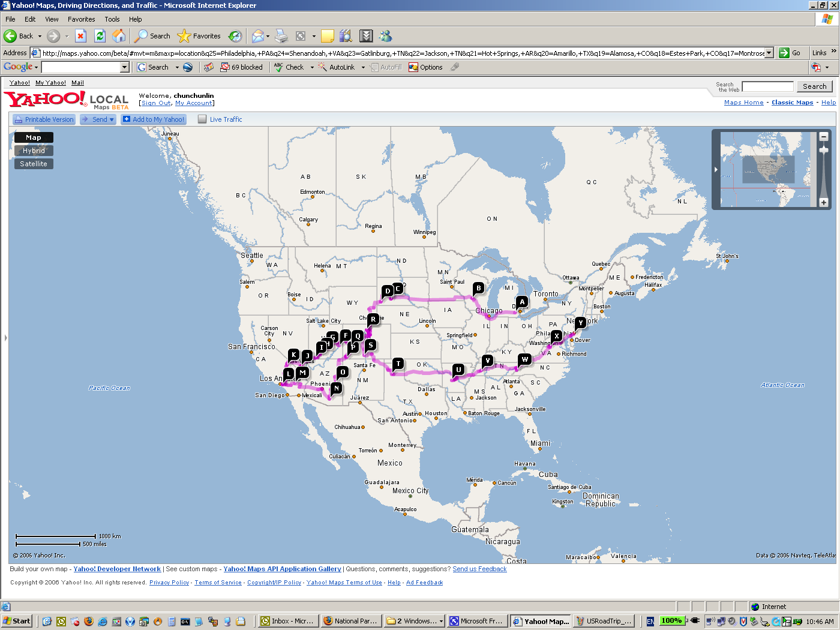Screen dimensions: 840x630
Task: Click the Mail envelope toolbar icon
Action: pyautogui.click(x=257, y=36)
